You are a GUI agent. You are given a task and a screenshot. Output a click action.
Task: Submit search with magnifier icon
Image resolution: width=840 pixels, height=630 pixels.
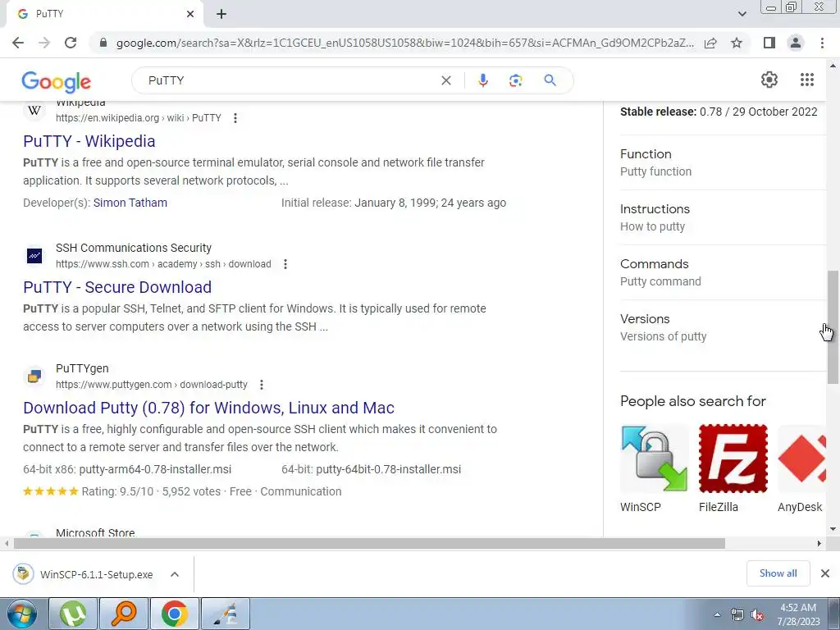coord(550,80)
